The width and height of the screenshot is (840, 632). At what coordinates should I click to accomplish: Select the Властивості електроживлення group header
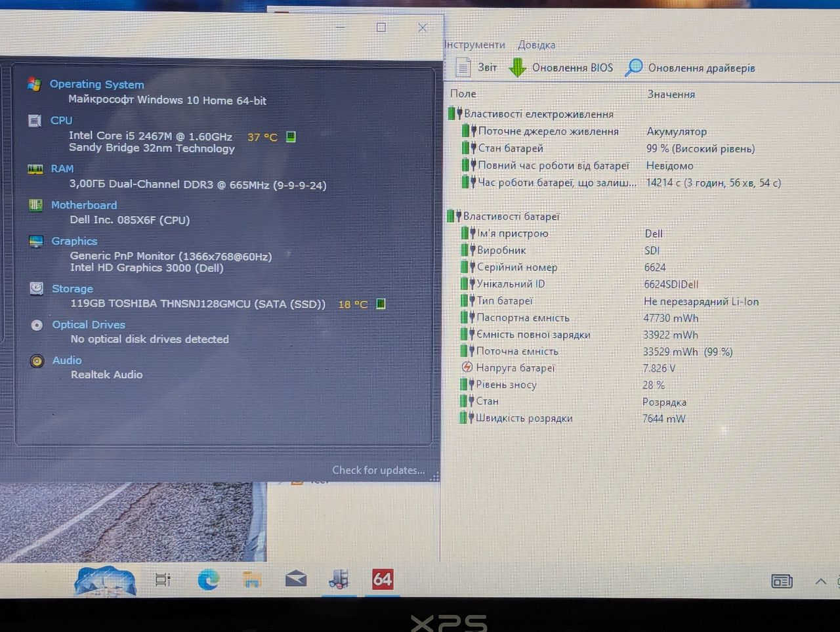pos(539,114)
